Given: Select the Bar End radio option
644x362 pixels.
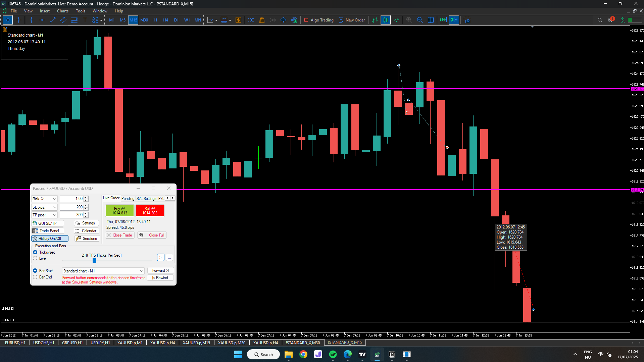Looking at the screenshot, I should click(35, 277).
